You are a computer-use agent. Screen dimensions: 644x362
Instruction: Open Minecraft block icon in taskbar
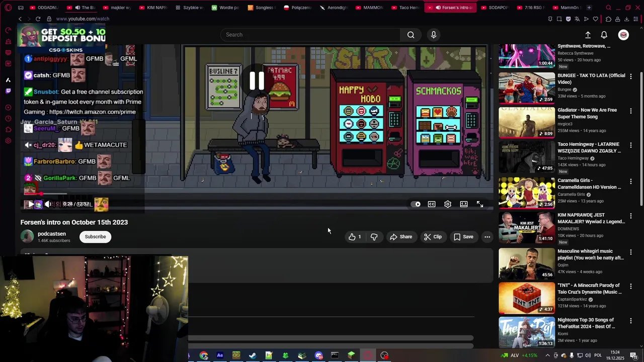click(x=351, y=355)
